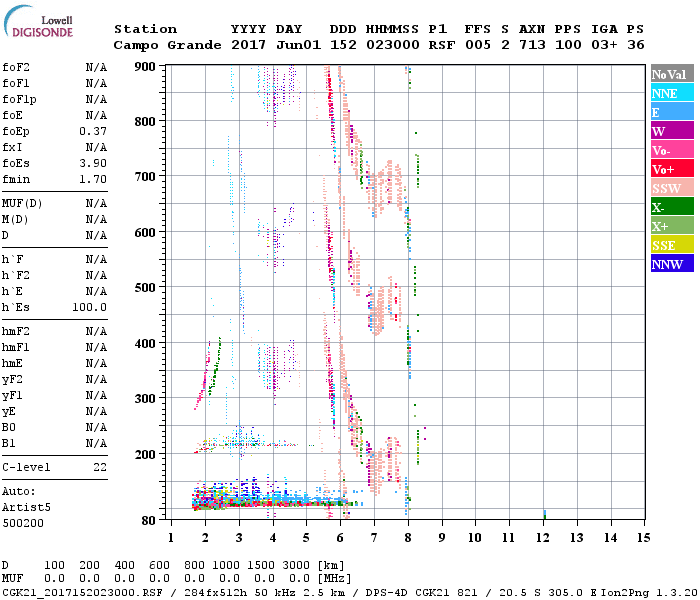Click the X+ light green legend swatch
700x600 pixels.
[x=671, y=226]
